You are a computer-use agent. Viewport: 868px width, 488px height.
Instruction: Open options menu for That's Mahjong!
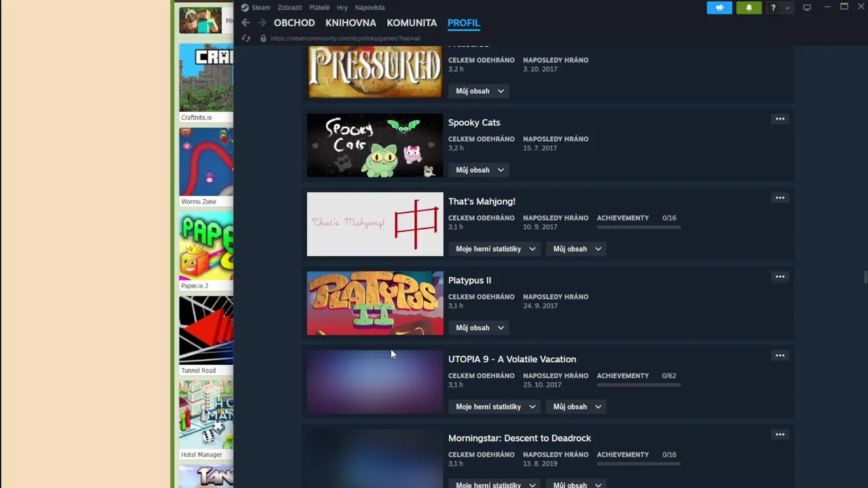pos(780,198)
